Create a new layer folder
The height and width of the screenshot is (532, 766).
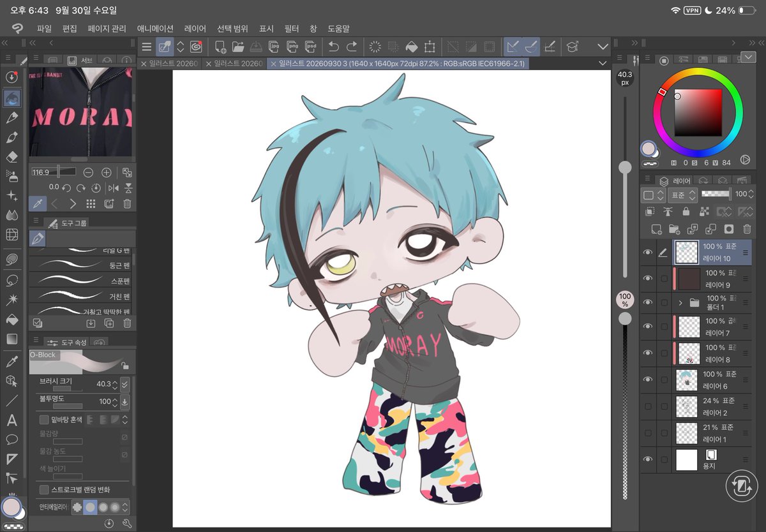tap(674, 229)
